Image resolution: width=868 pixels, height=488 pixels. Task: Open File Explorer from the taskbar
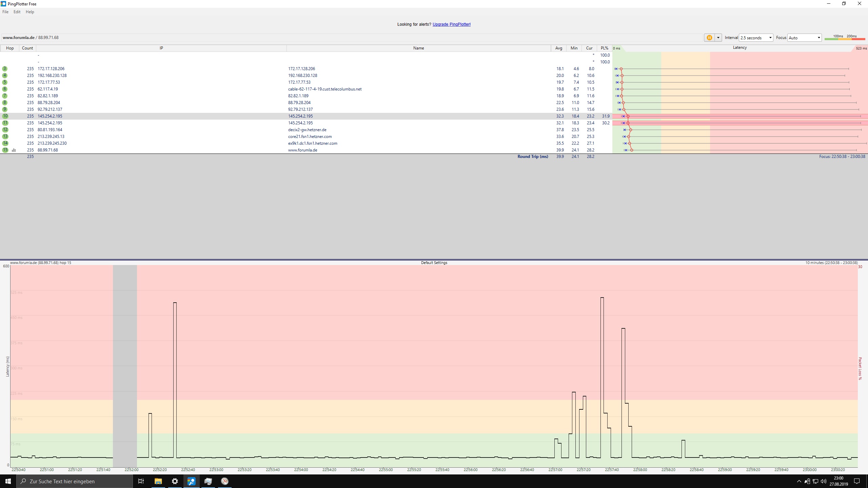pos(158,481)
